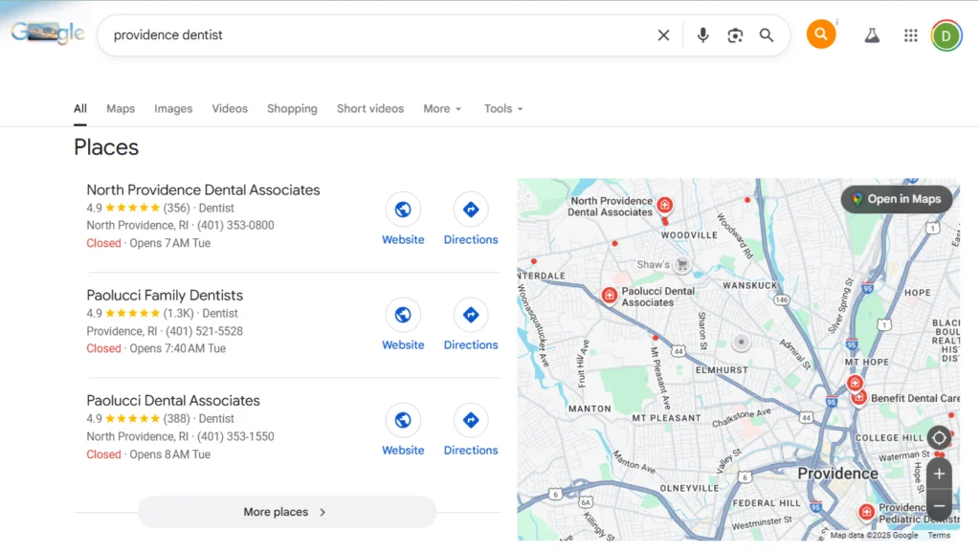Open the Tools dropdown
980x553 pixels.
[x=502, y=108]
